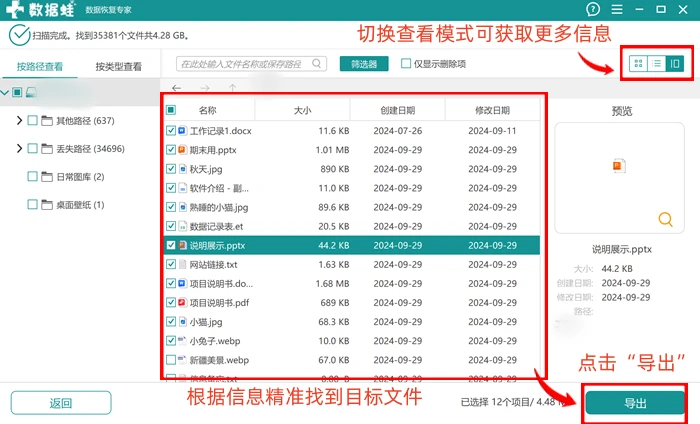Click the orange preview zoom magnifier
700x424 pixels.
click(665, 219)
